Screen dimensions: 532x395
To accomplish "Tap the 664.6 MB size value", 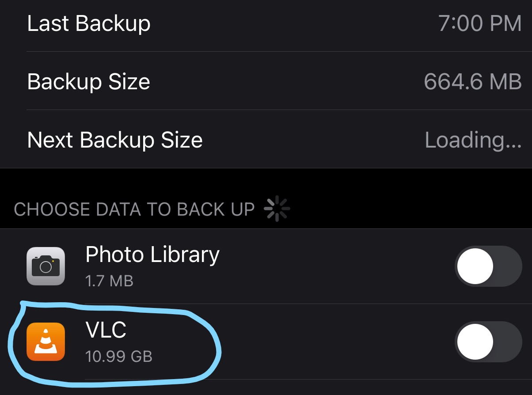I will [472, 82].
